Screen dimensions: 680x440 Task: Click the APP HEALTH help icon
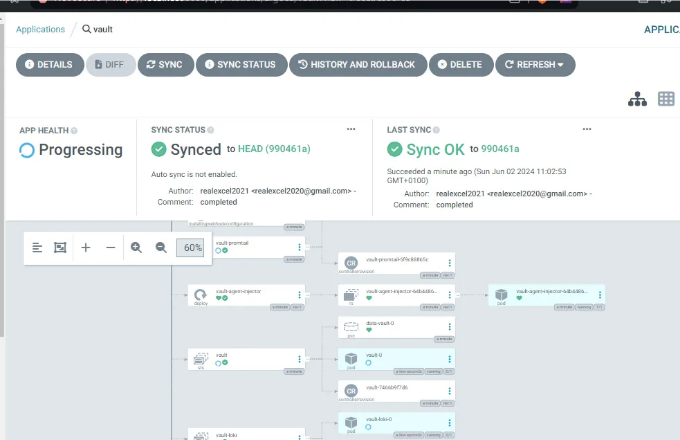[74, 130]
